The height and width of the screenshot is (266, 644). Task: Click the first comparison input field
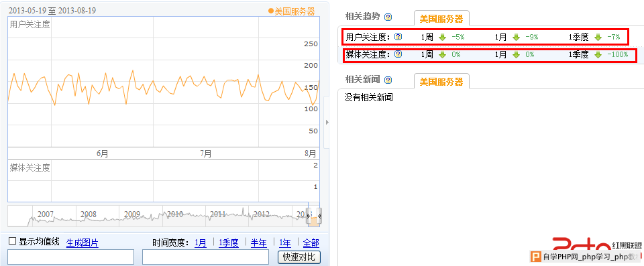pos(70,257)
